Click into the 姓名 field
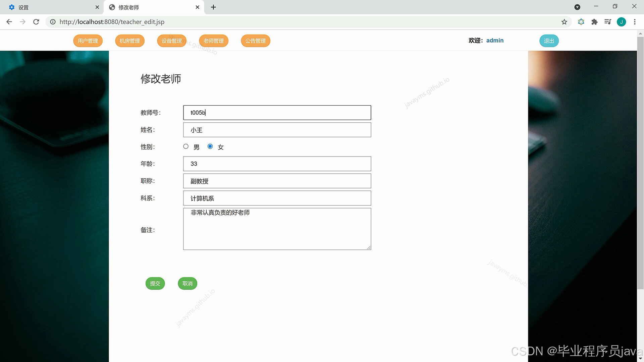This screenshot has width=644, height=362. pos(277,130)
